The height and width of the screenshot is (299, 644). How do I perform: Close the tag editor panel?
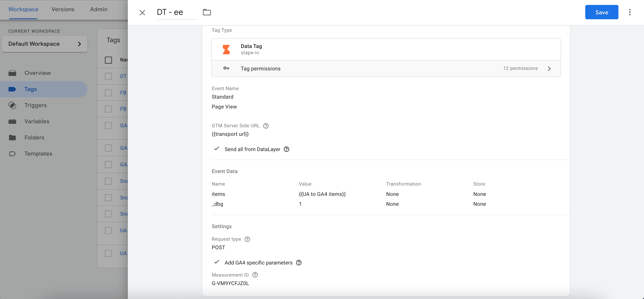(x=142, y=13)
